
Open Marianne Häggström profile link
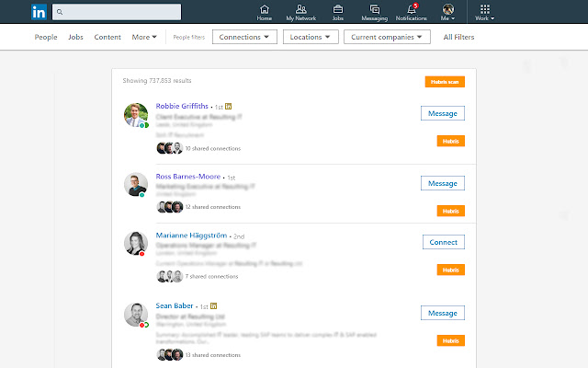coord(191,236)
